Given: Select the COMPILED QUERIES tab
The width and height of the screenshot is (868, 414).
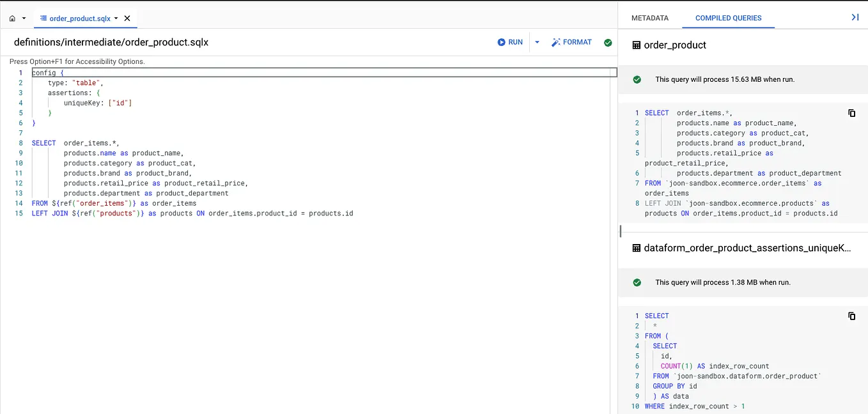Looking at the screenshot, I should 728,19.
